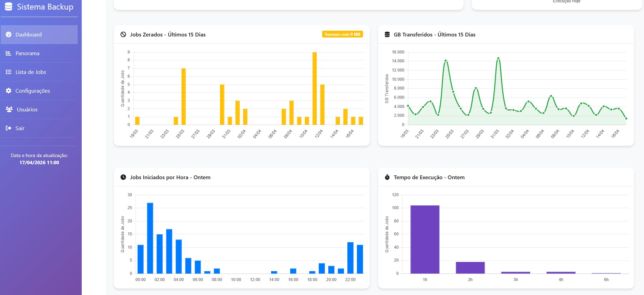
Task: Click the 4h label on Tempo de Execução axis
Action: [x=561, y=280]
